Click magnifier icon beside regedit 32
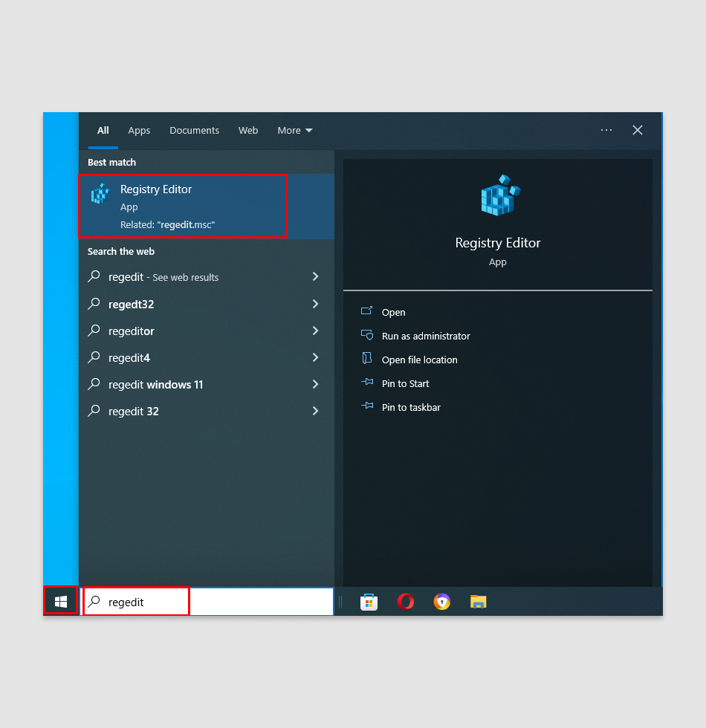Screen dimensions: 706x728 click(94, 410)
